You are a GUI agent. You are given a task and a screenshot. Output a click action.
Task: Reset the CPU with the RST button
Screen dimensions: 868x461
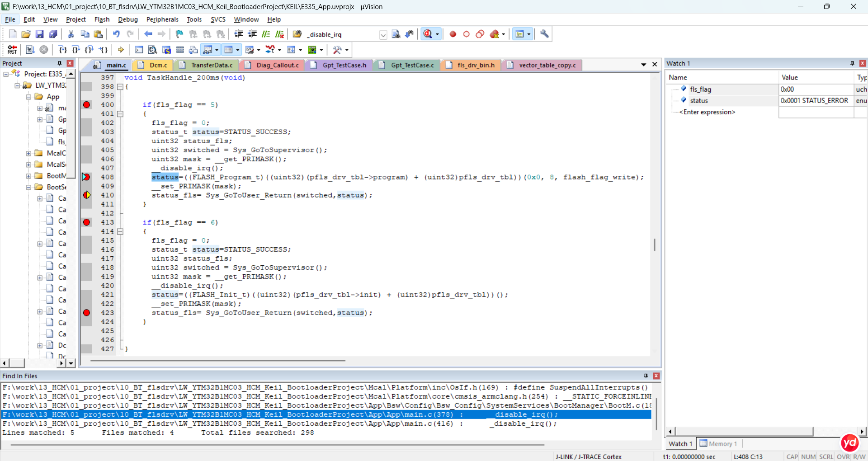[x=12, y=50]
